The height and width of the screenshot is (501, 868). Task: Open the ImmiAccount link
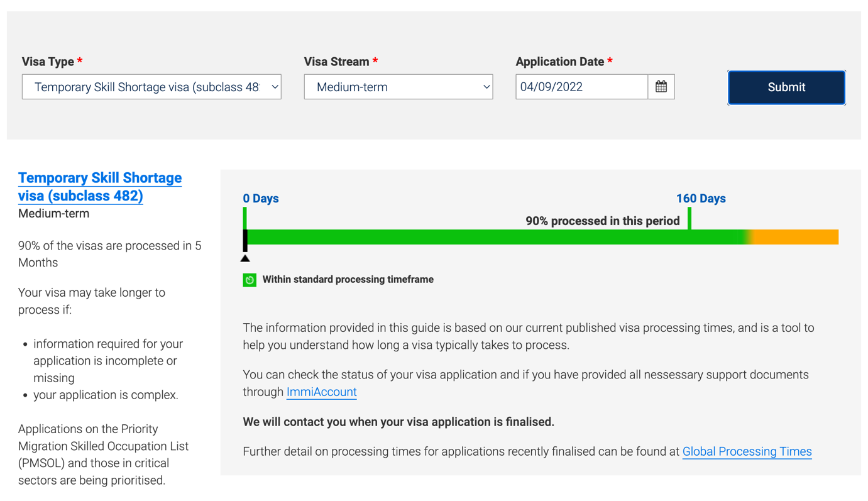click(x=321, y=392)
